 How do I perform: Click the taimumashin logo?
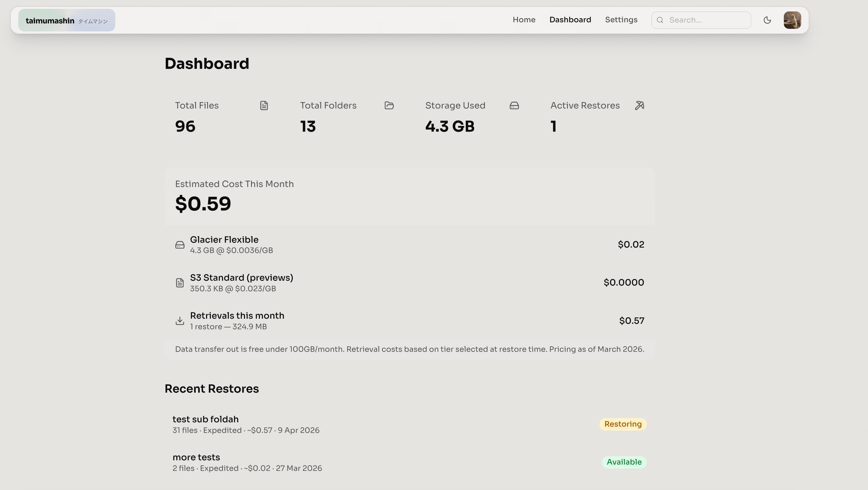tap(66, 20)
